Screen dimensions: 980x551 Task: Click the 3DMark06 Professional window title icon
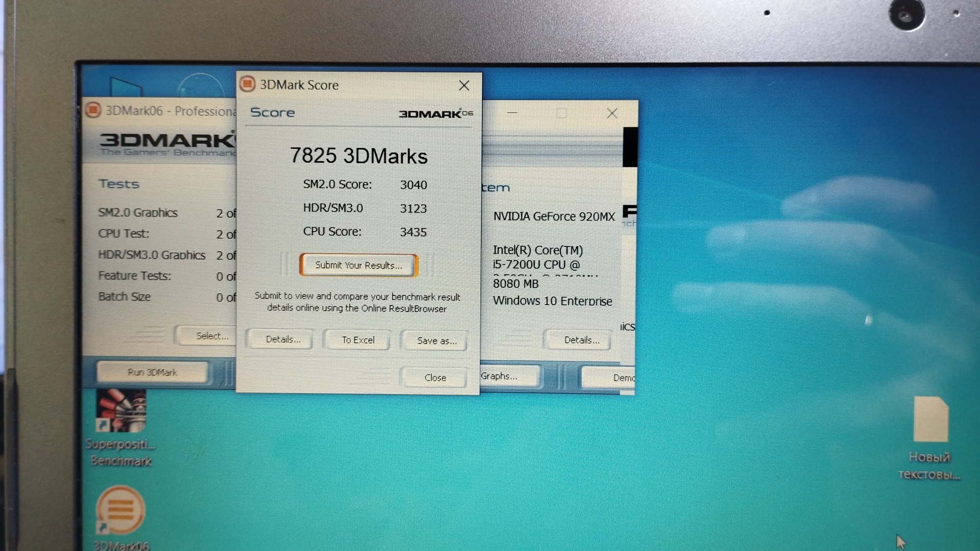(x=93, y=110)
